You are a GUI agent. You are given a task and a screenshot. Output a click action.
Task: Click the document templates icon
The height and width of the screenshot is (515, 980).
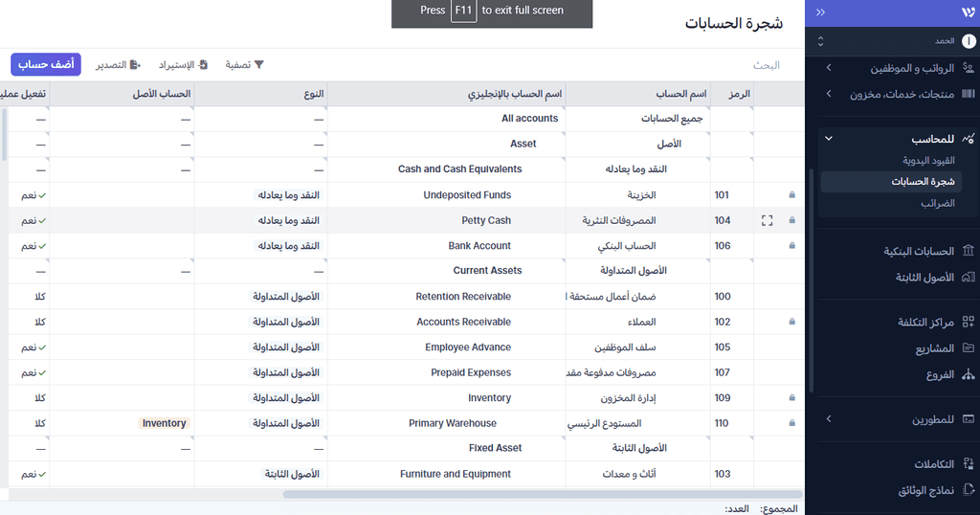969,489
